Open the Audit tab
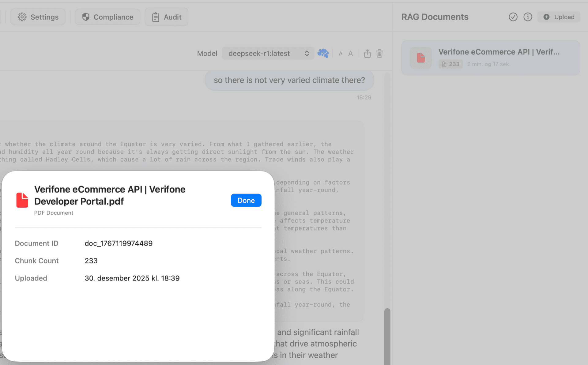588x365 pixels. coord(167,17)
